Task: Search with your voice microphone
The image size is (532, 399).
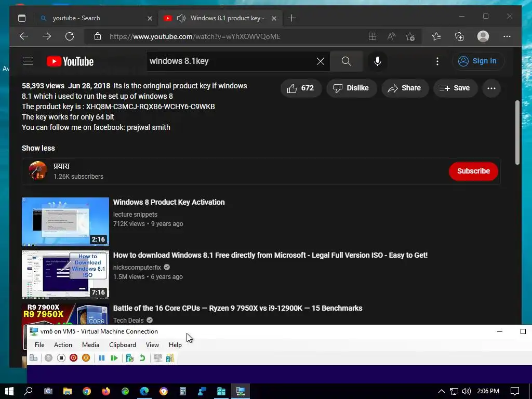Action: click(x=377, y=61)
